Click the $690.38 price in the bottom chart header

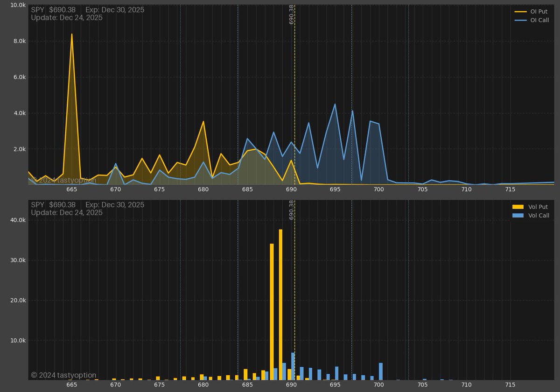(x=62, y=205)
